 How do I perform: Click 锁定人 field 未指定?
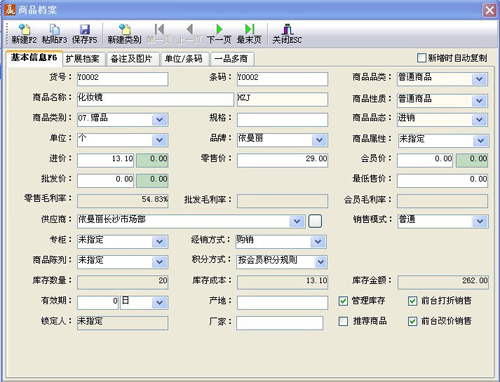click(123, 323)
